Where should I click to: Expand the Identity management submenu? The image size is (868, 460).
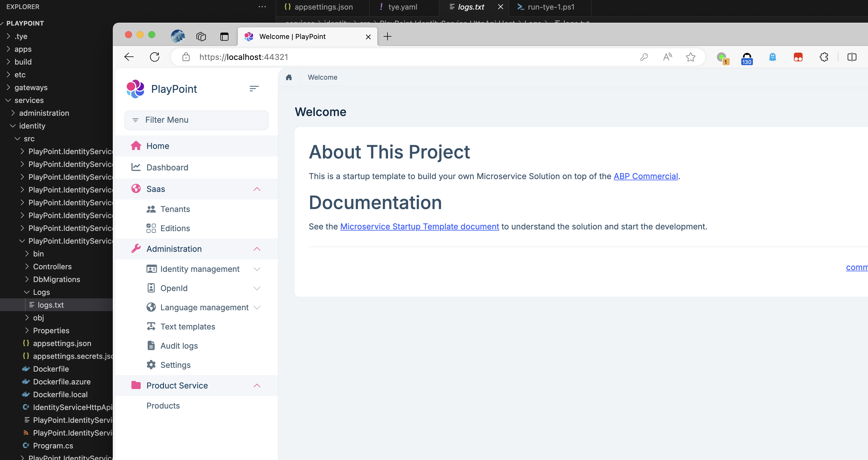(x=257, y=269)
